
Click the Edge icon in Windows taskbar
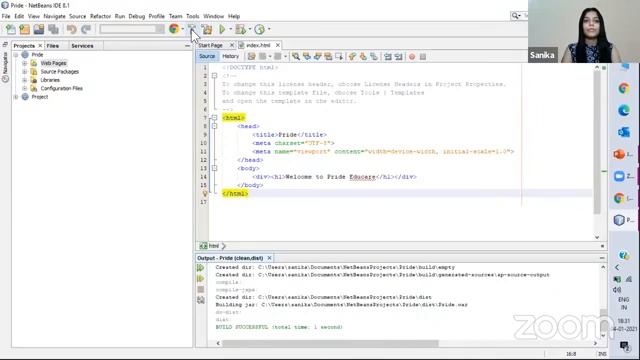(623, 110)
